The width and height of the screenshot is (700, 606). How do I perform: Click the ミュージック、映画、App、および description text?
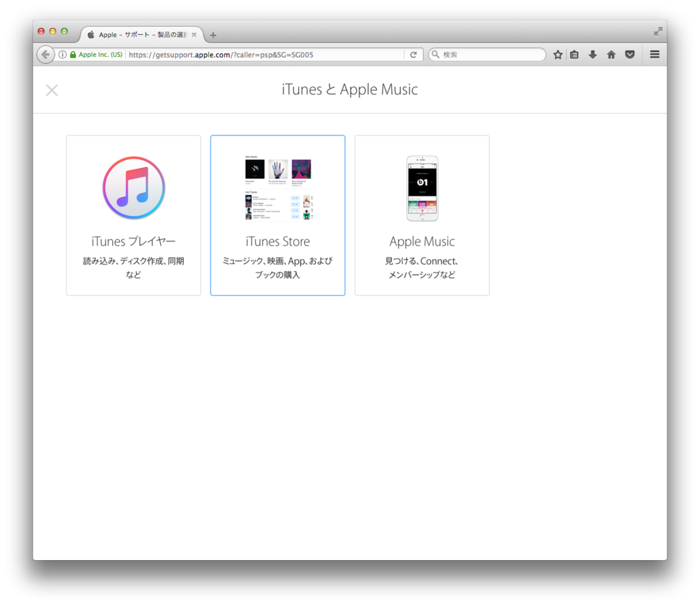278,261
